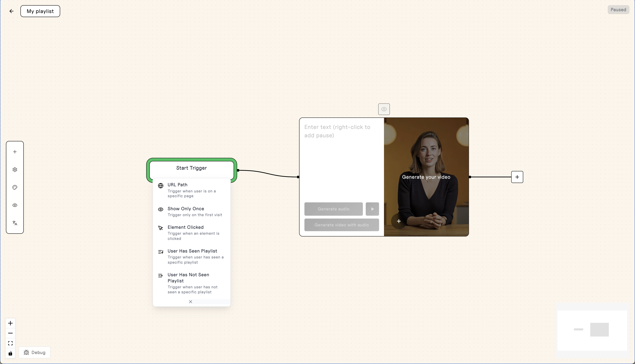Viewport: 635px width, 364px height.
Task: Click the plus icon in left sidebar
Action: pyautogui.click(x=15, y=152)
